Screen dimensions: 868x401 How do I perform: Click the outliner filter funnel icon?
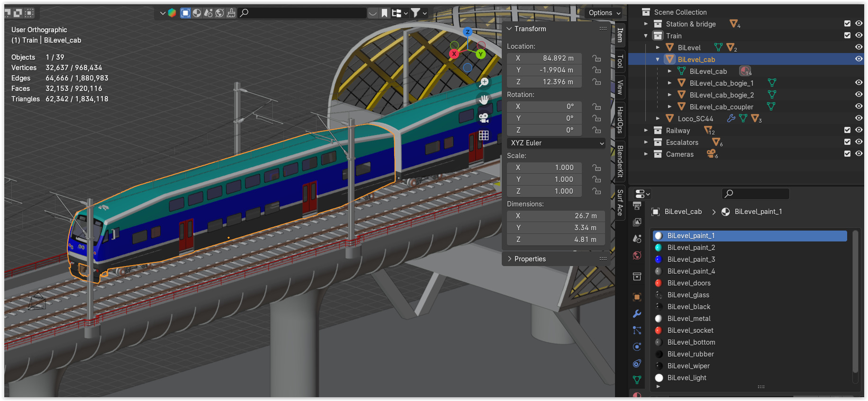[416, 13]
